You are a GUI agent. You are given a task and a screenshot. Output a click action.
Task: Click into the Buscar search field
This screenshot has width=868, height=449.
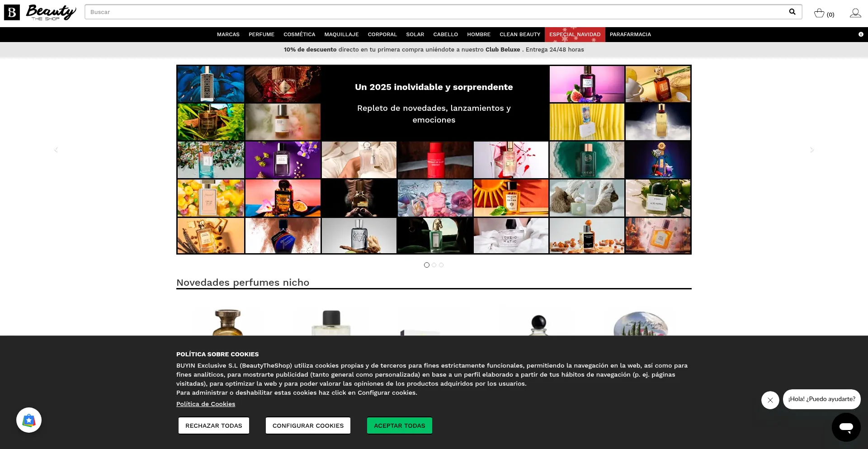click(x=434, y=12)
